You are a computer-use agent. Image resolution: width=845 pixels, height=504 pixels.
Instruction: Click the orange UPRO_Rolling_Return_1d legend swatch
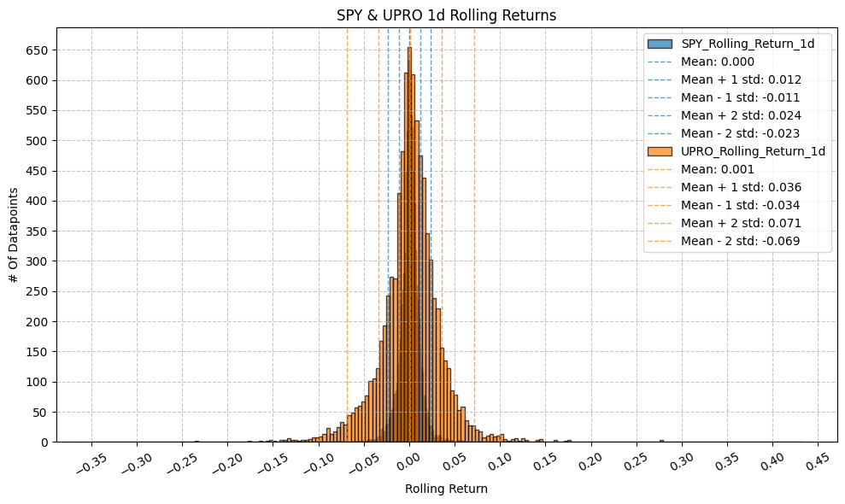pos(660,151)
